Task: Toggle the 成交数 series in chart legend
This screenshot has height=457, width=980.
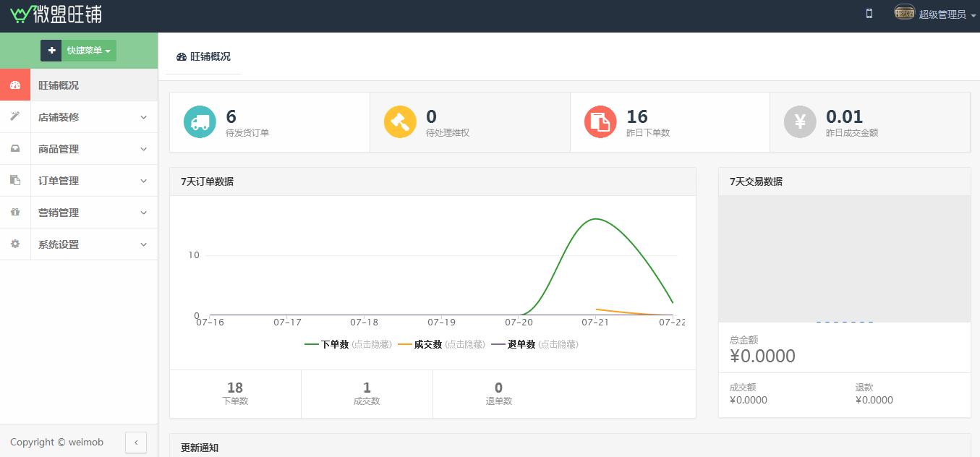Action: 441,344
